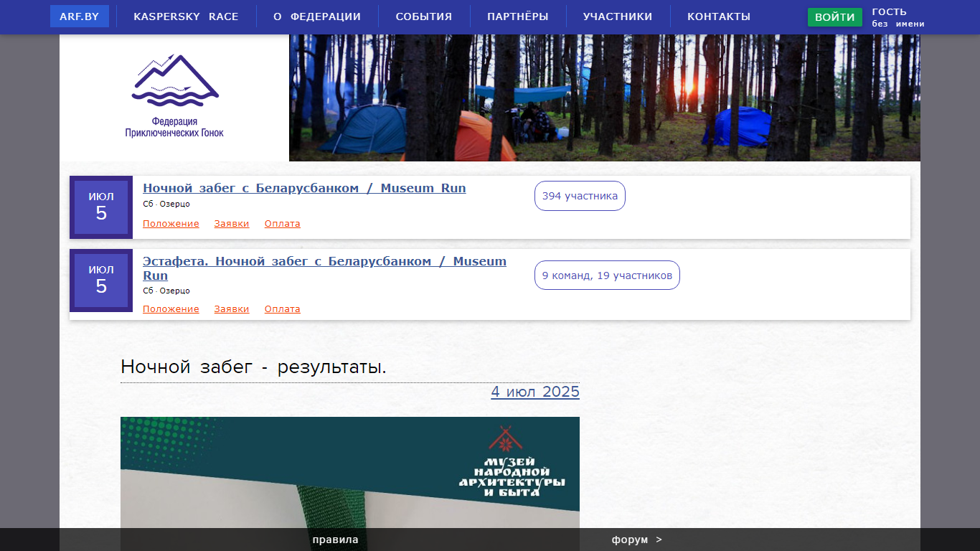Open the Эстафета. Ночной забег event link
The width and height of the screenshot is (980, 551).
coord(324,268)
